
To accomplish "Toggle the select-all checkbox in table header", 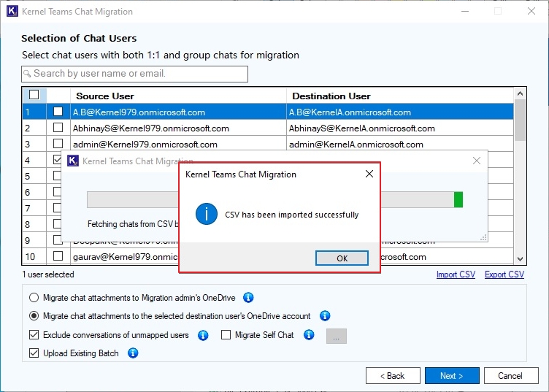I will 34,94.
